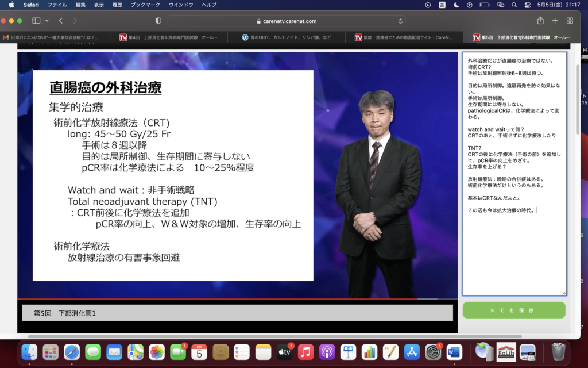
Task: Open the Japanese input source menu
Action: pyautogui.click(x=442, y=5)
